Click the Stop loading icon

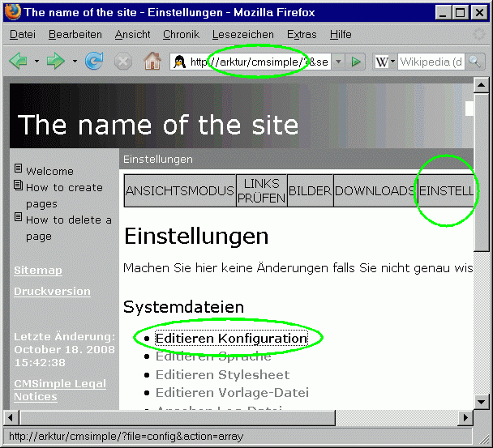click(122, 62)
